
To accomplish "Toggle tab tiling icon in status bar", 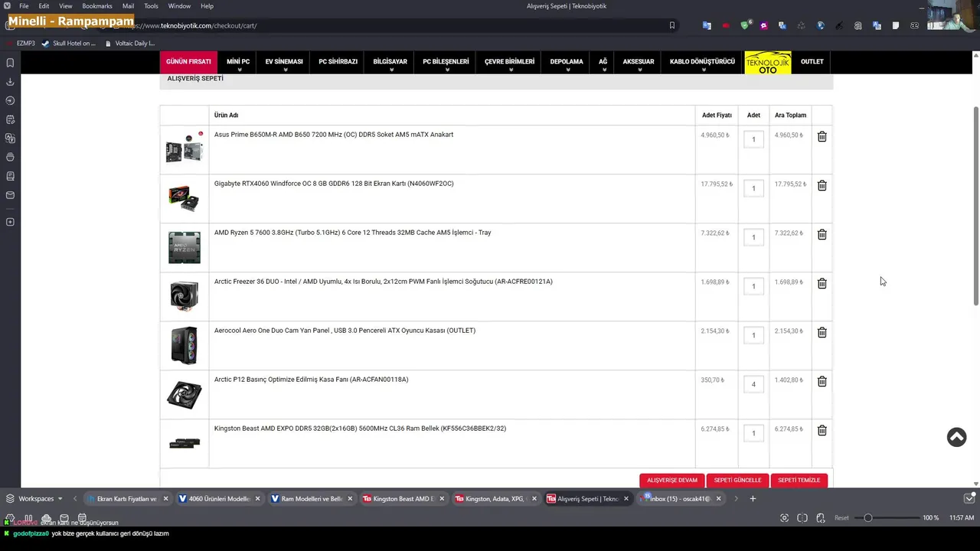I will [x=802, y=518].
